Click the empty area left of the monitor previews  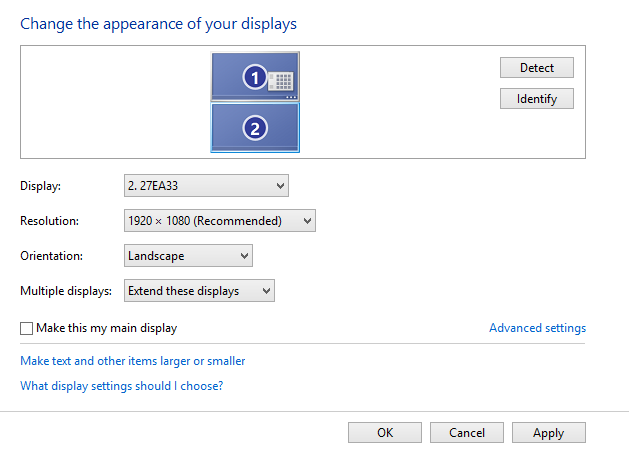[x=110, y=101]
